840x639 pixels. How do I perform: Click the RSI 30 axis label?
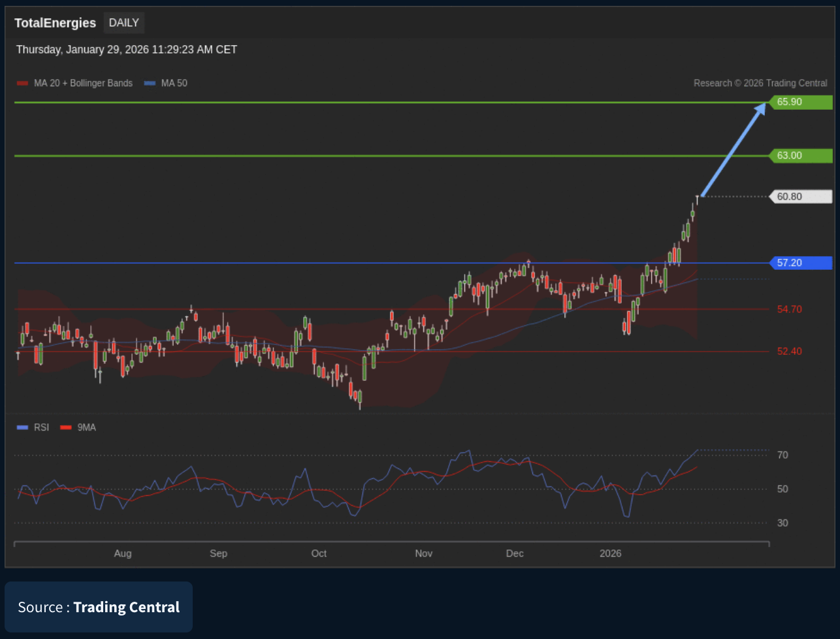pos(783,523)
